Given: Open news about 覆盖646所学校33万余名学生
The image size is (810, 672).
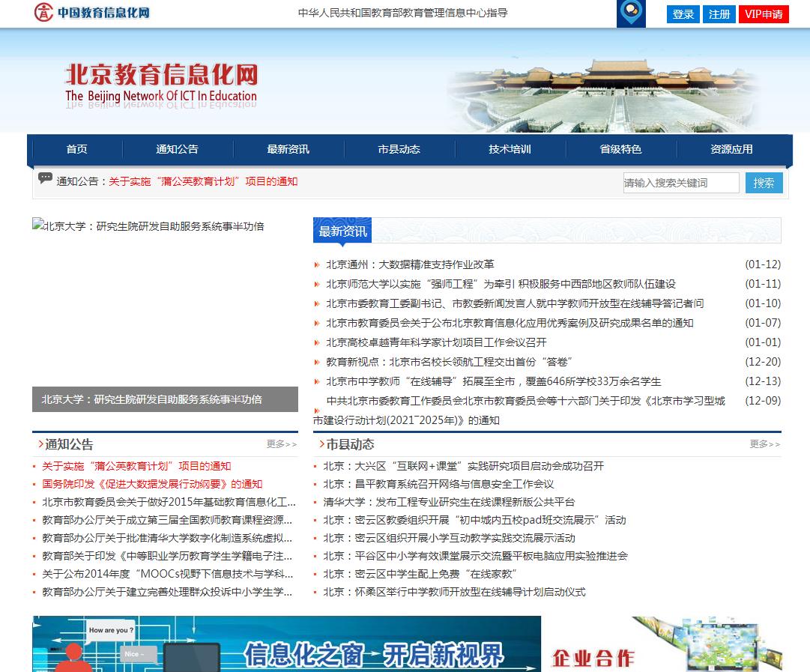Looking at the screenshot, I should [493, 381].
